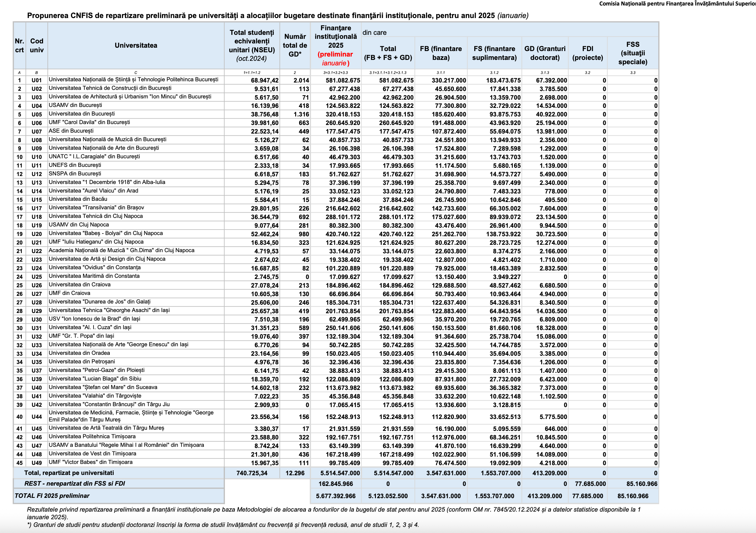756x533 pixels.
Task: Click the Universitatea din București row name
Action: pyautogui.click(x=82, y=114)
